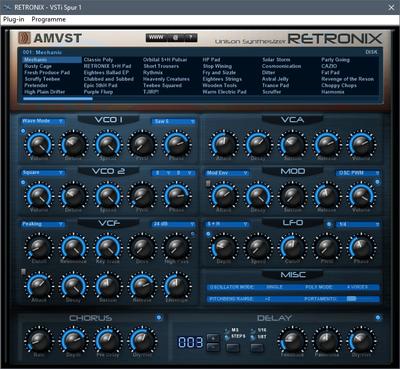Click the button below 1/8T option
Image resolution: width=400 pixels, height=369 pixels.
(x=257, y=348)
